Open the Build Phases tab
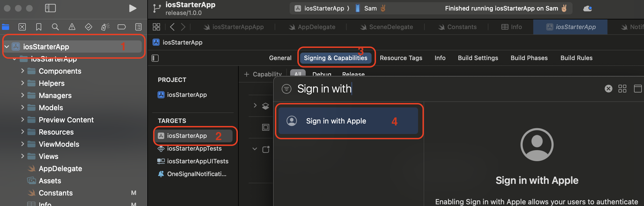The width and height of the screenshot is (644, 206). 529,58
